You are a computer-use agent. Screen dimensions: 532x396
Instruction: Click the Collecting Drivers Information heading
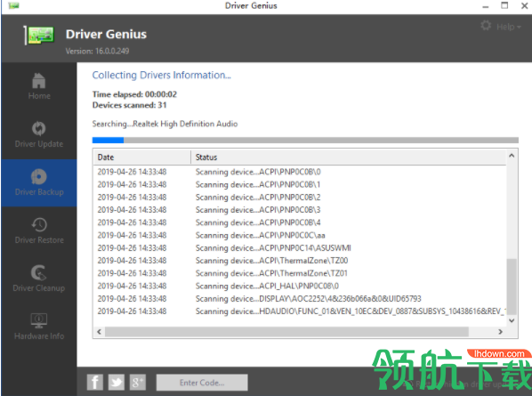pos(162,75)
